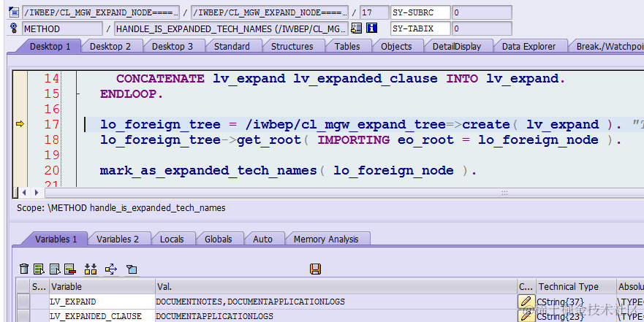Click the S... status column header
Image resolution: width=644 pixels, height=322 pixels.
pos(40,286)
